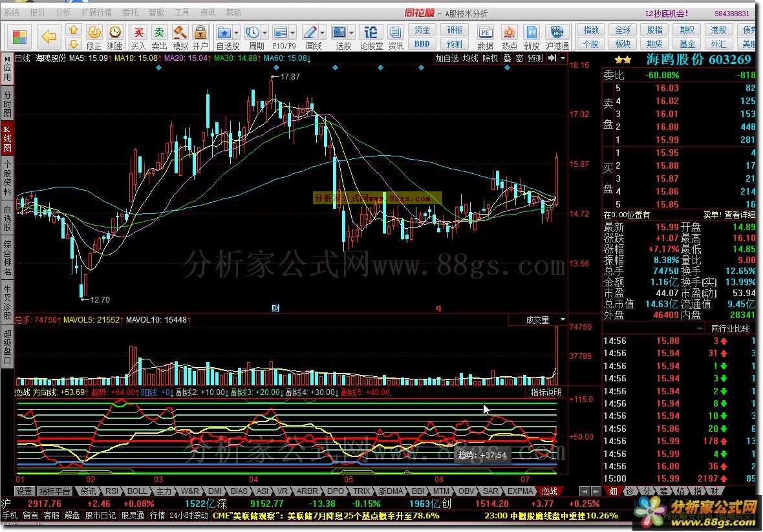Open dropdown arrow at chart header end
Image resolution: width=763 pixels, height=532 pixels.
coord(563,58)
